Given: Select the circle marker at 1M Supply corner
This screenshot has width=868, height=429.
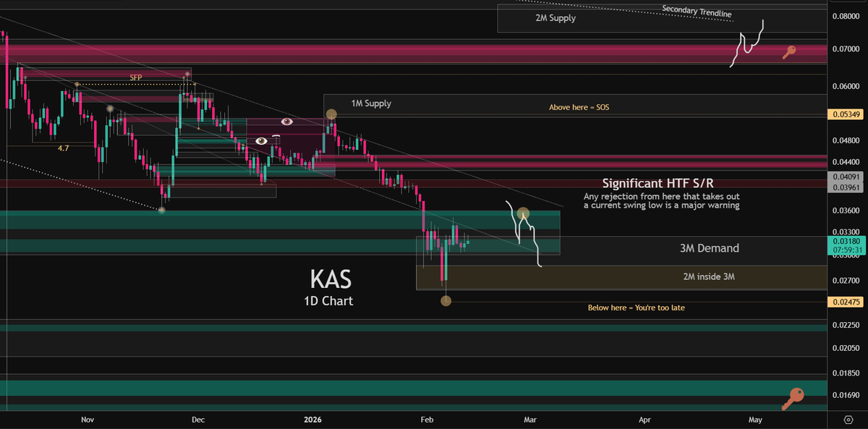Looking at the screenshot, I should tap(331, 114).
